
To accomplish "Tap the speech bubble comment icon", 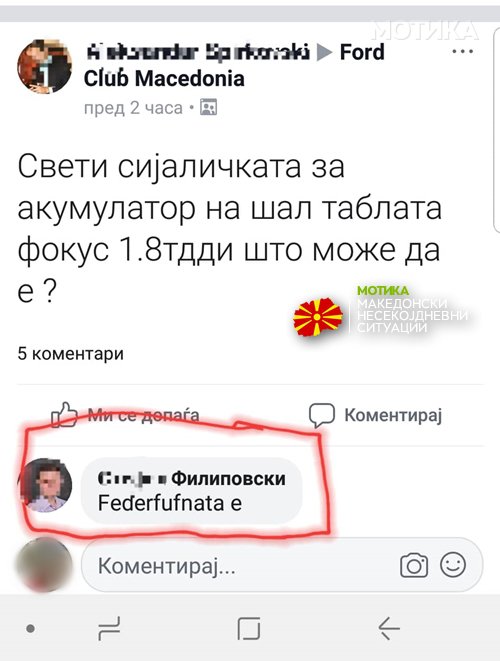I will (x=322, y=416).
